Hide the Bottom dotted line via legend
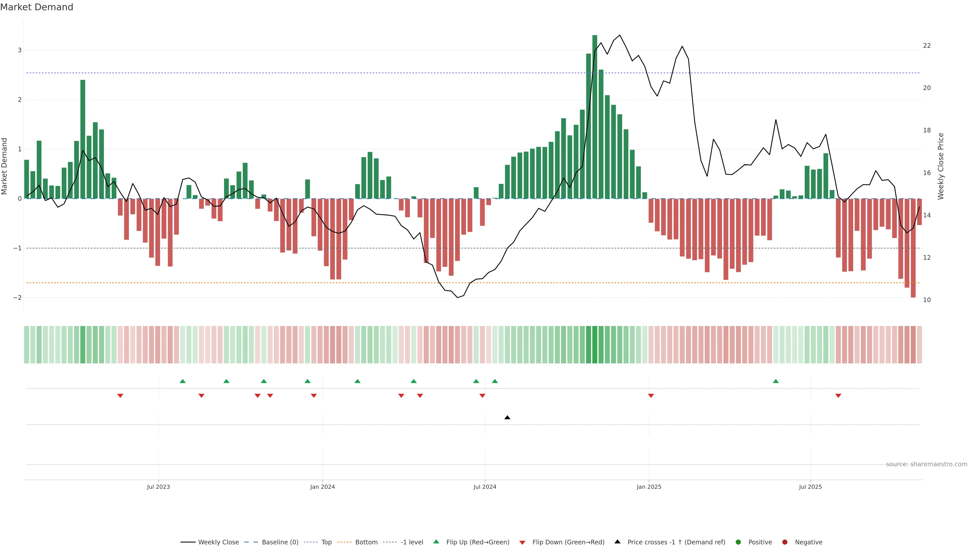This screenshot has height=551, width=980. pos(366,542)
